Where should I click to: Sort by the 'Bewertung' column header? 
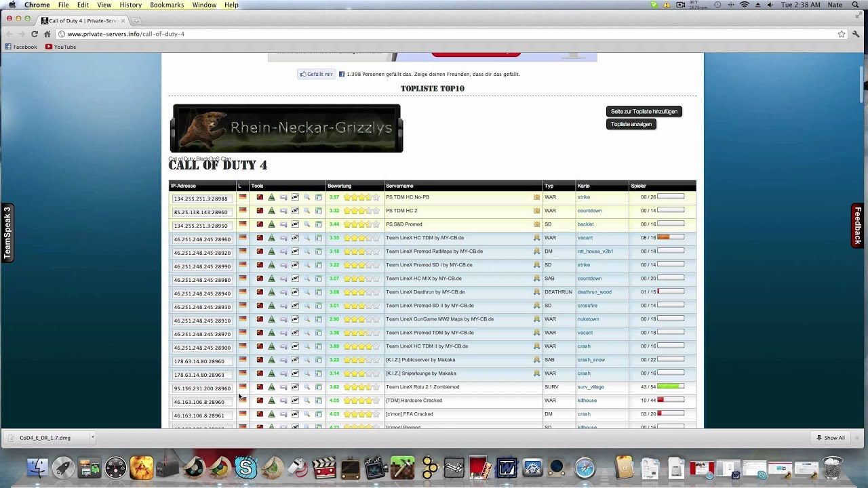339,186
